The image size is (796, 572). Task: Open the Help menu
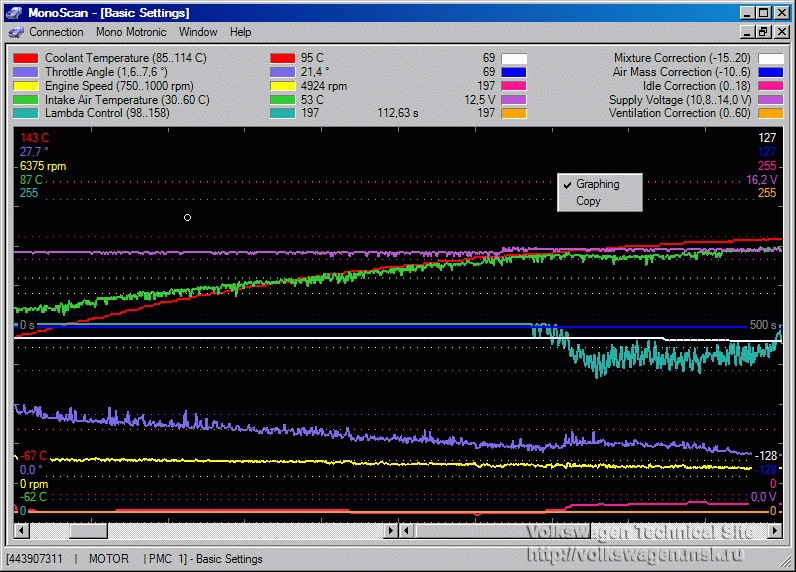[240, 32]
